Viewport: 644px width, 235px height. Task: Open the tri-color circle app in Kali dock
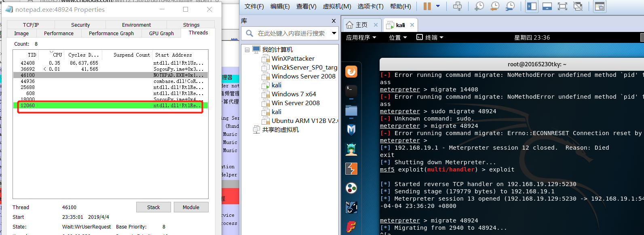pyautogui.click(x=351, y=188)
